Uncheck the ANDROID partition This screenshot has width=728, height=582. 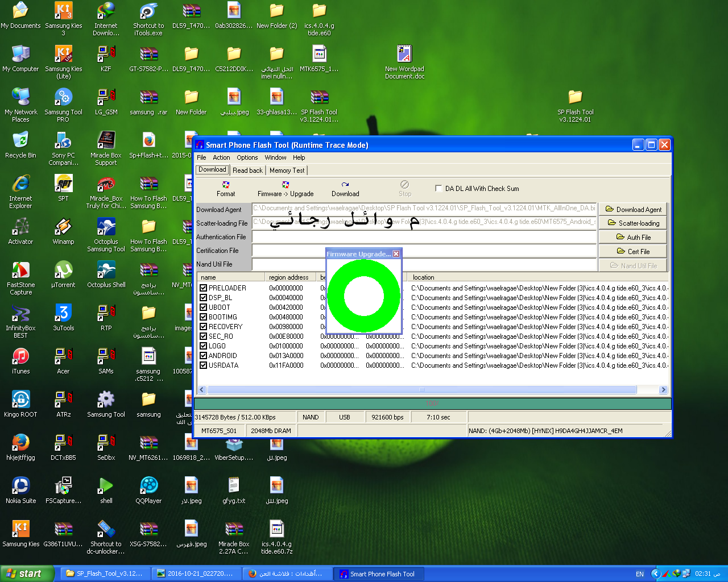pyautogui.click(x=203, y=356)
